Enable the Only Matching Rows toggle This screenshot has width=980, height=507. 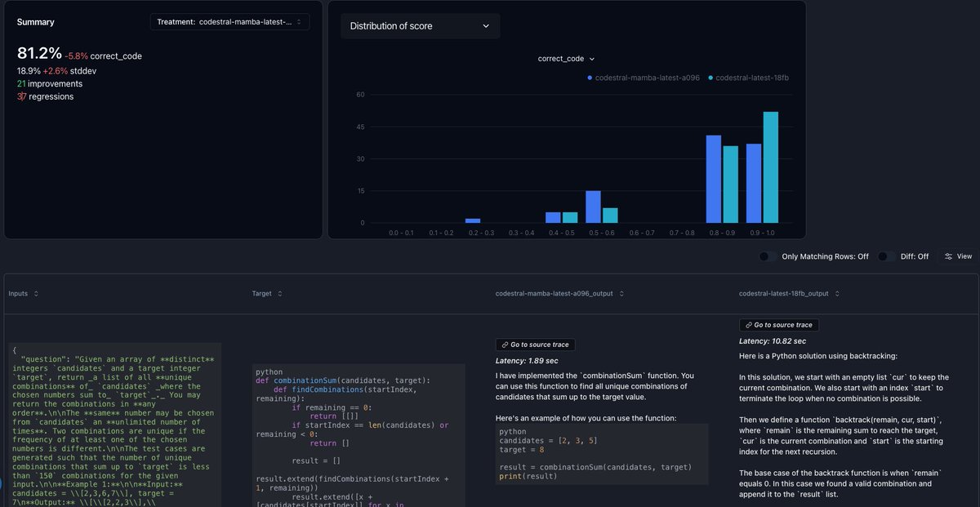click(765, 256)
